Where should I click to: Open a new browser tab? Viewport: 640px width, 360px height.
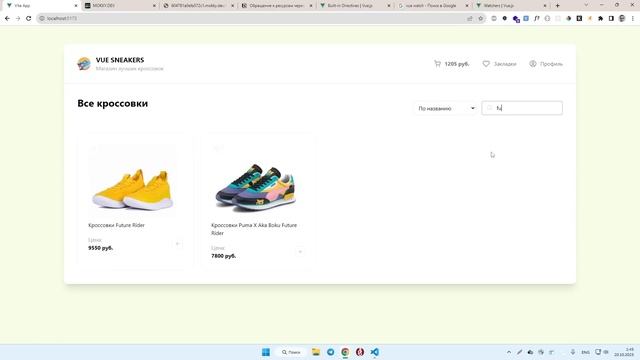(558, 6)
